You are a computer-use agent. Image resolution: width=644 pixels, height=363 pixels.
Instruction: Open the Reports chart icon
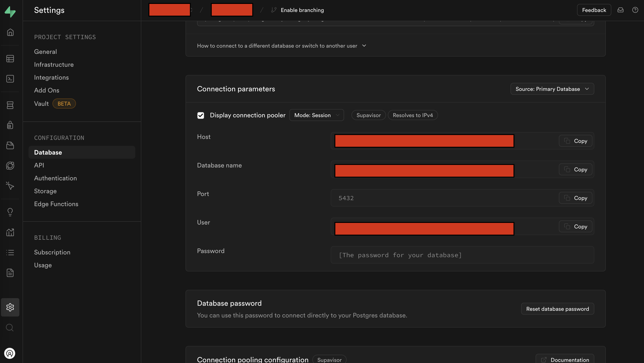10,232
